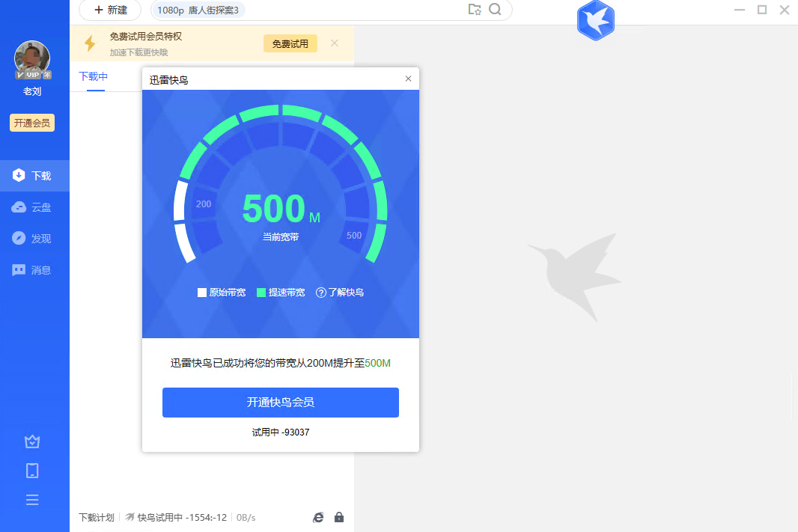Click the chat bubble icon beside 消息
Screen dimensions: 798x532
(x=19, y=270)
